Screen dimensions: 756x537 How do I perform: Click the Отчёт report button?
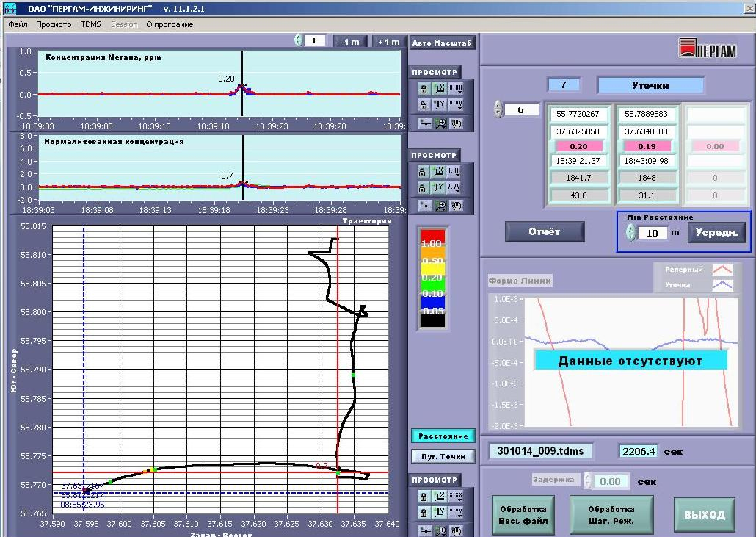coord(545,231)
